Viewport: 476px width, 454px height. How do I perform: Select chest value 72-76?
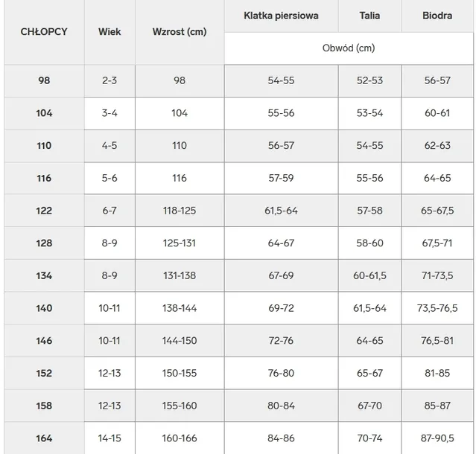[281, 341]
